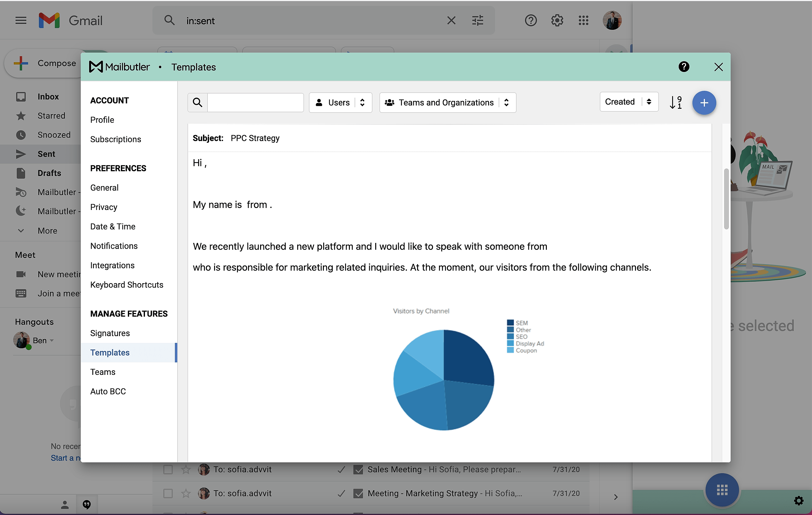Open the Gmail main menu hamburger

coord(21,21)
